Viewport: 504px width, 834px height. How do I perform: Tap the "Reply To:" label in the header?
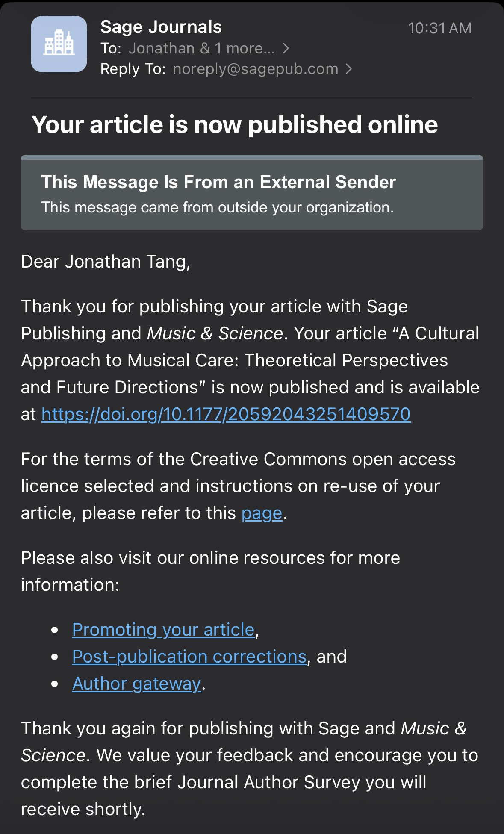click(133, 69)
